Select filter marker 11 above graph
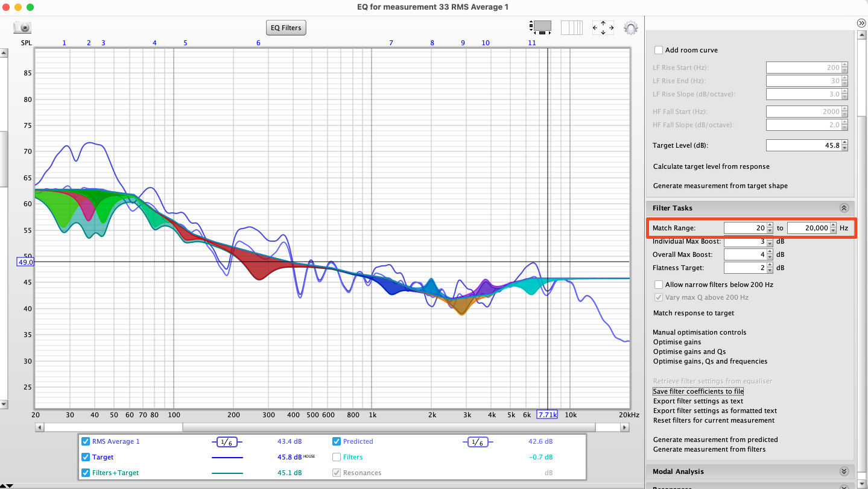868x489 pixels. (531, 43)
